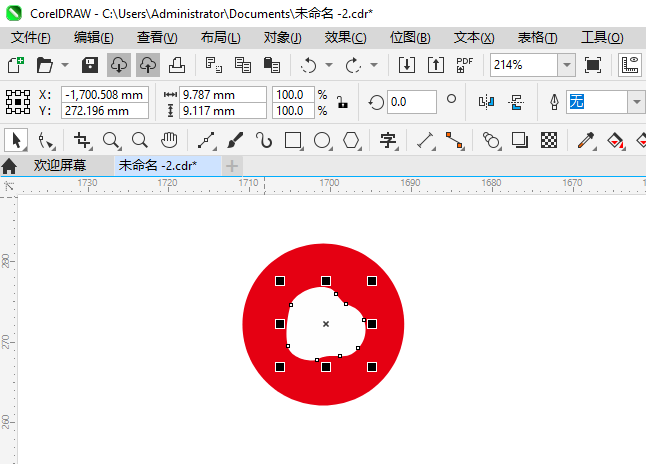Select the Text tool 字
Screen dimensions: 646x464
click(x=388, y=141)
